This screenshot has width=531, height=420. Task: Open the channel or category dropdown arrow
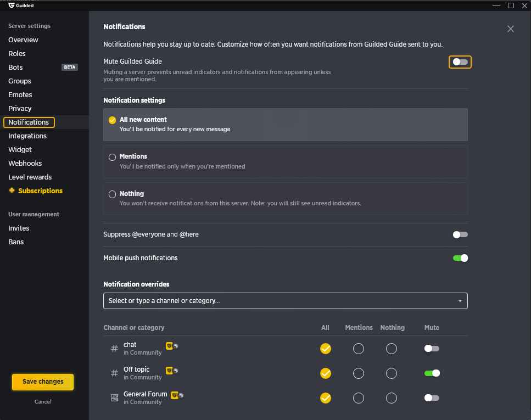460,301
